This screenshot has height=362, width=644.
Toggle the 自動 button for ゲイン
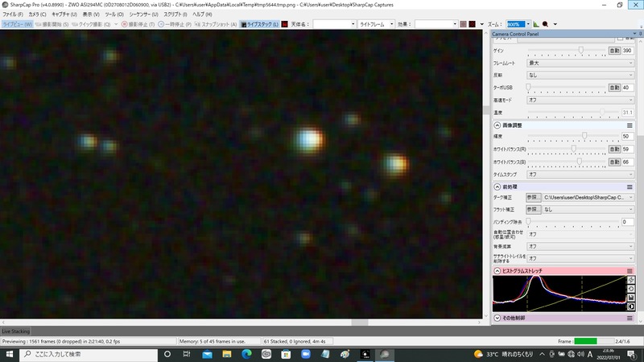point(614,51)
